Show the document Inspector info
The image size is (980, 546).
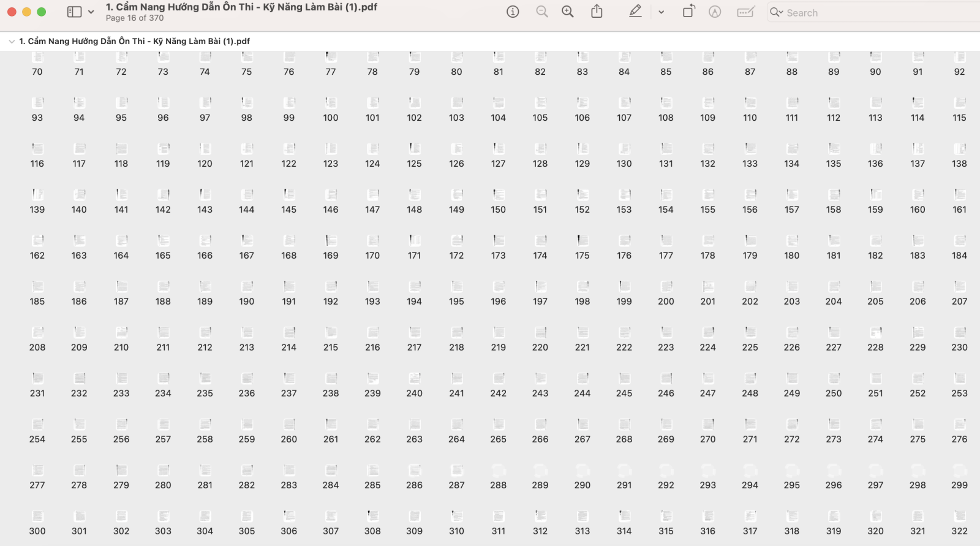coord(513,12)
